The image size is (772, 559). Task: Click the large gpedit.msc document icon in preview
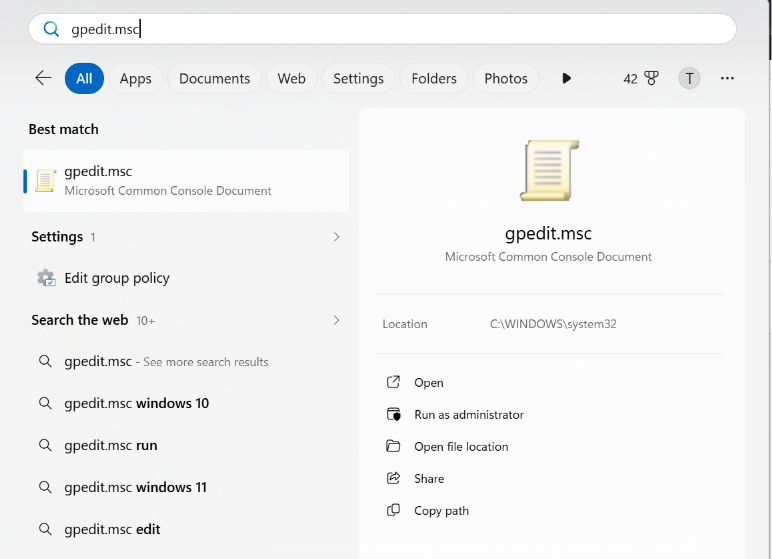549,170
